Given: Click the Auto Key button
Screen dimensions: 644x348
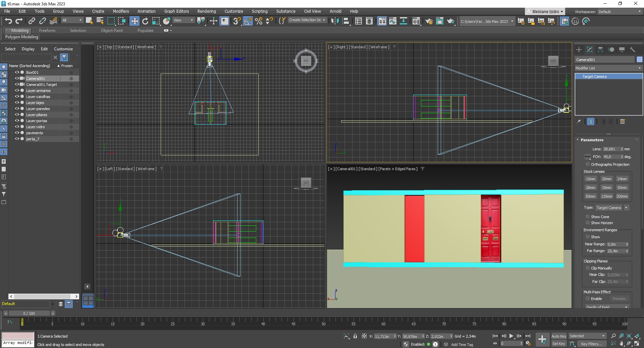Looking at the screenshot, I should (x=558, y=336).
